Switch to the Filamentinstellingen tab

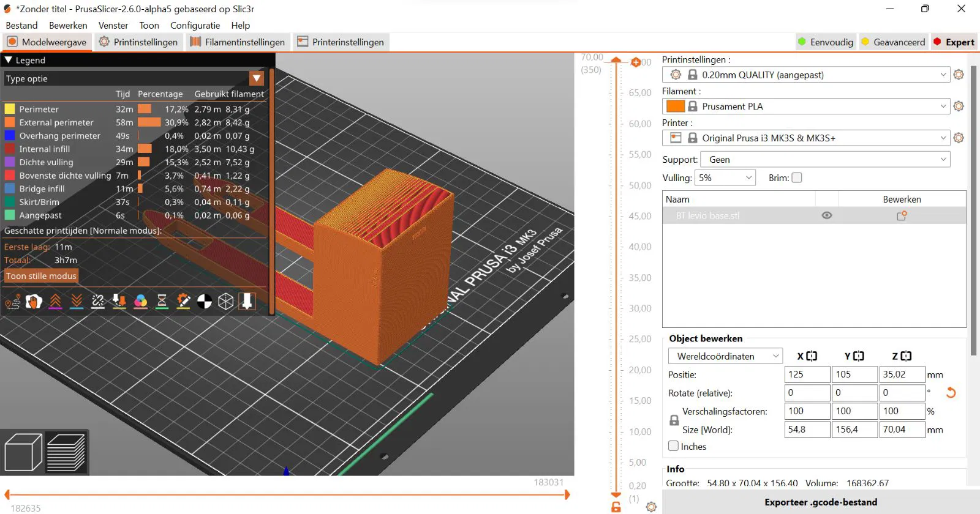[x=238, y=42]
